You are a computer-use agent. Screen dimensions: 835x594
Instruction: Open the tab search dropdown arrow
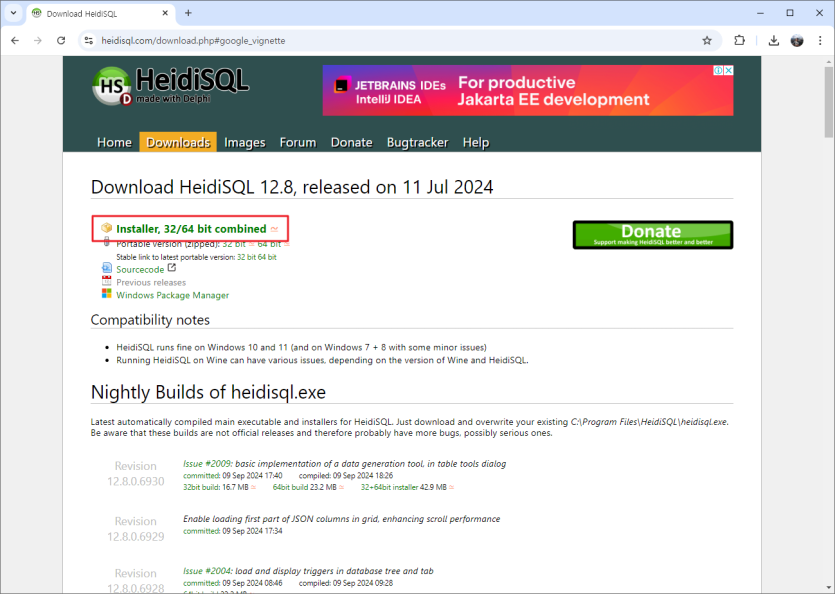click(13, 13)
